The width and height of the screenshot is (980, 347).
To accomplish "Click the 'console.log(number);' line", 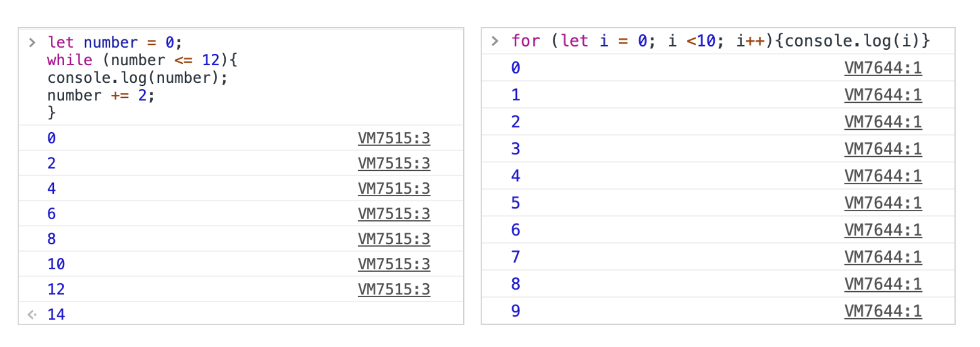I will click(x=137, y=78).
